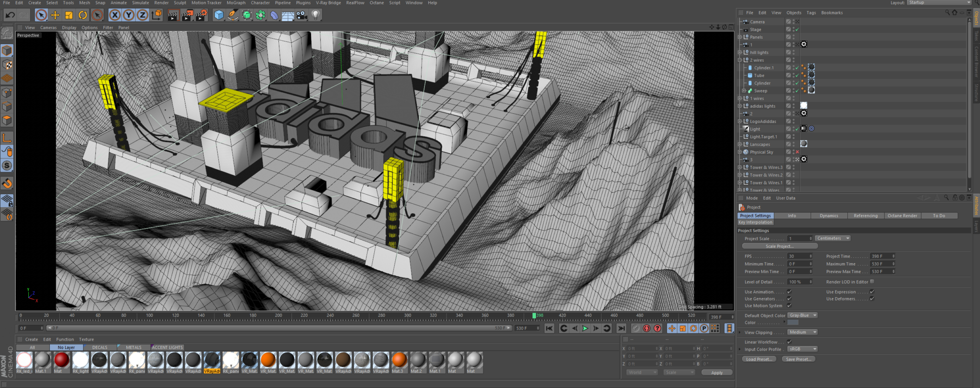Open the Simulate menu
Viewport: 980px width, 388px height.
click(x=140, y=3)
